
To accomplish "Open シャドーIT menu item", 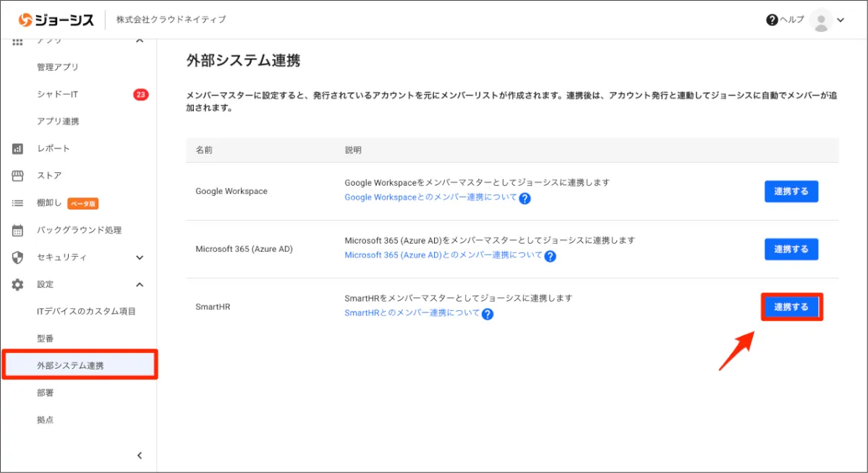I will tap(57, 94).
